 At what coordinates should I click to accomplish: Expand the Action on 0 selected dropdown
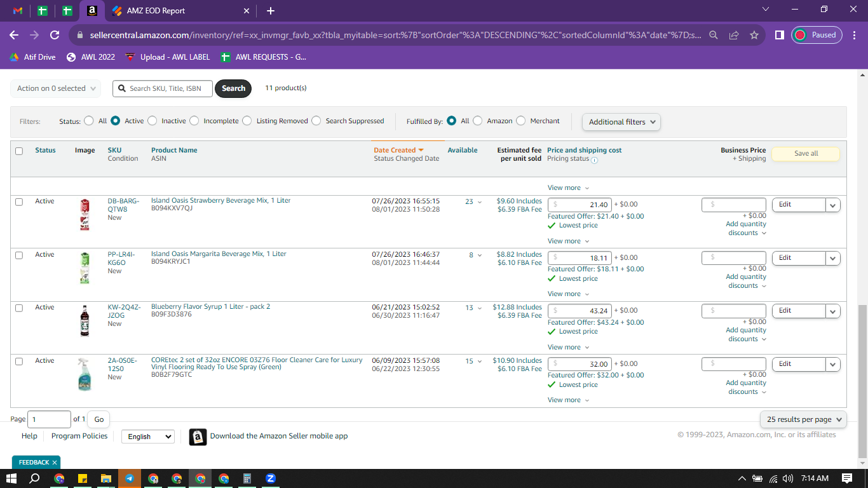[56, 88]
